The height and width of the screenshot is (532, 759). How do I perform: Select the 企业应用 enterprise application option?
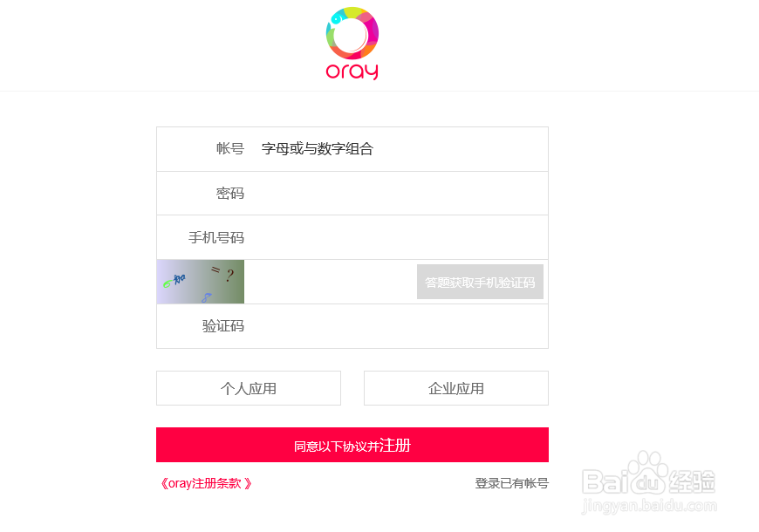[455, 387]
